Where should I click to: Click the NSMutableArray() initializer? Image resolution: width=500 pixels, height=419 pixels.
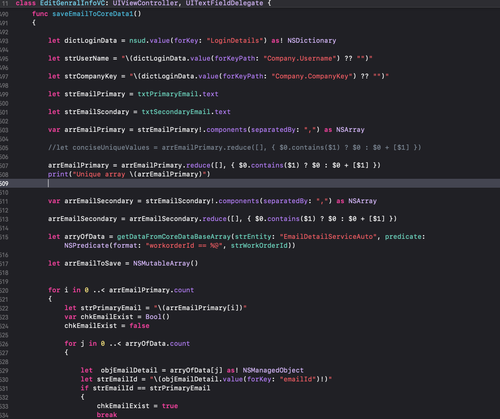pyautogui.click(x=166, y=263)
